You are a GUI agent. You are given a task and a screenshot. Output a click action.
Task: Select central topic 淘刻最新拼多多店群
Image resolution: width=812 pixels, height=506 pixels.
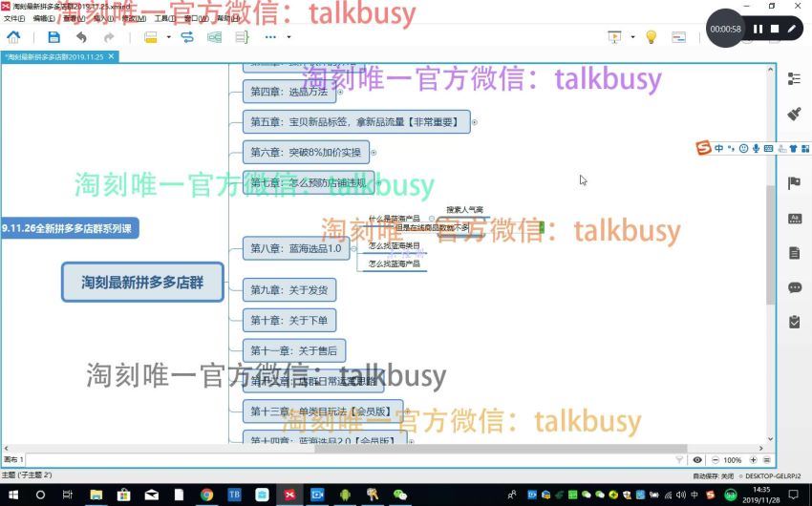142,282
